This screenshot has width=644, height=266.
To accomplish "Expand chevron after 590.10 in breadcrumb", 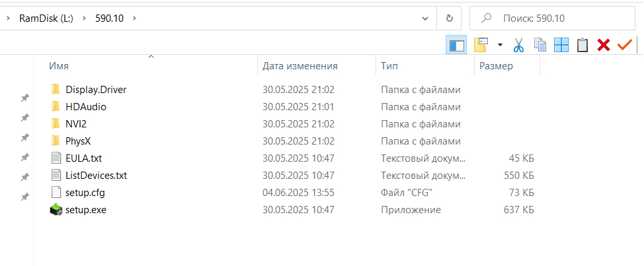I will 135,18.
